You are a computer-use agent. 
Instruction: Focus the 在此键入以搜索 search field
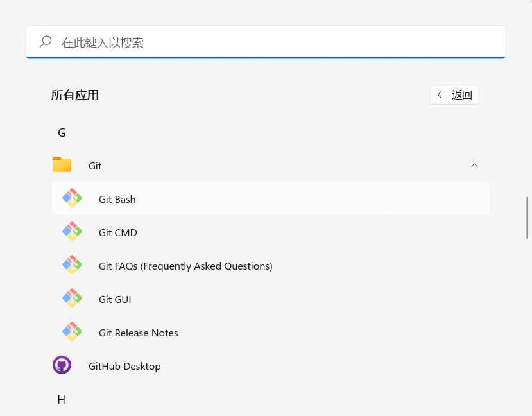257,42
